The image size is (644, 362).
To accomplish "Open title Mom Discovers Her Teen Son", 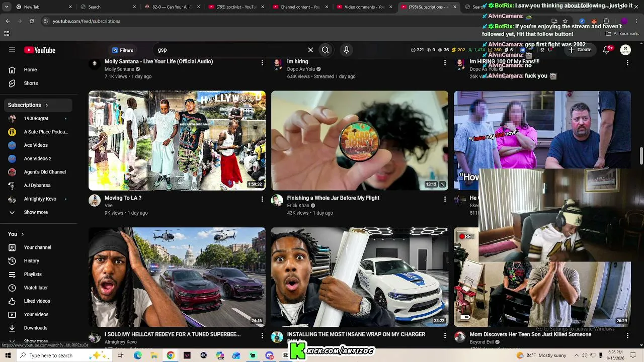I will pyautogui.click(x=530, y=334).
